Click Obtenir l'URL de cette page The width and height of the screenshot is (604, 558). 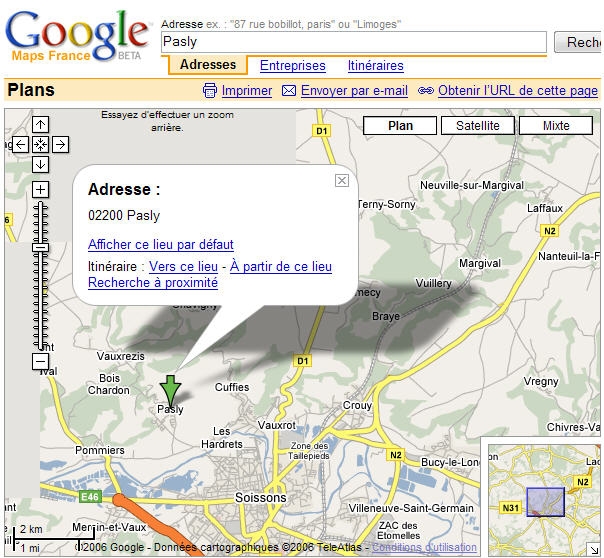click(x=518, y=91)
